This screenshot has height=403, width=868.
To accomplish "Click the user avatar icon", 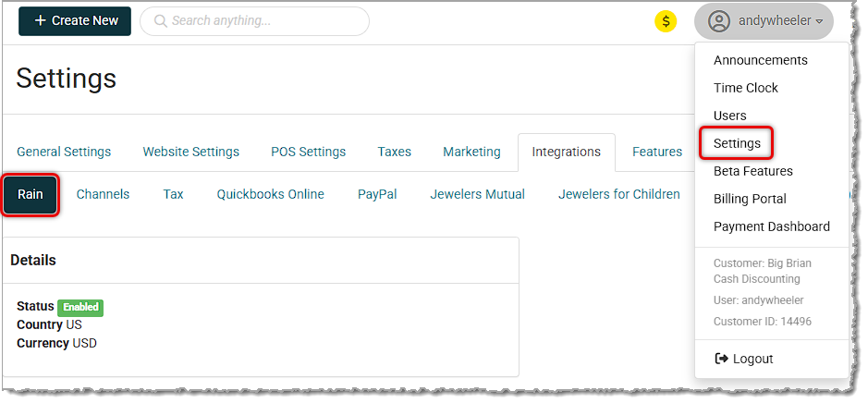I will (719, 21).
